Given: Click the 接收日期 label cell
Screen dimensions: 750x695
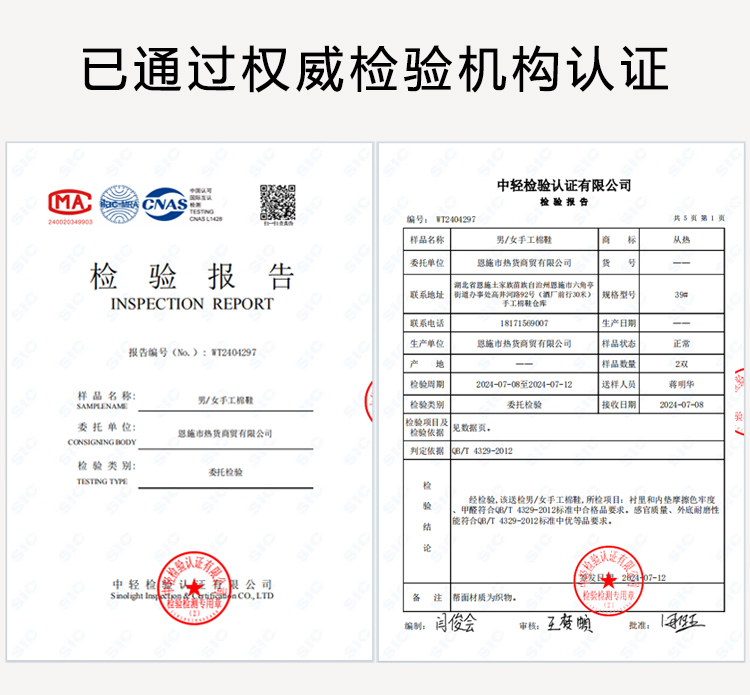Looking at the screenshot, I should [619, 405].
